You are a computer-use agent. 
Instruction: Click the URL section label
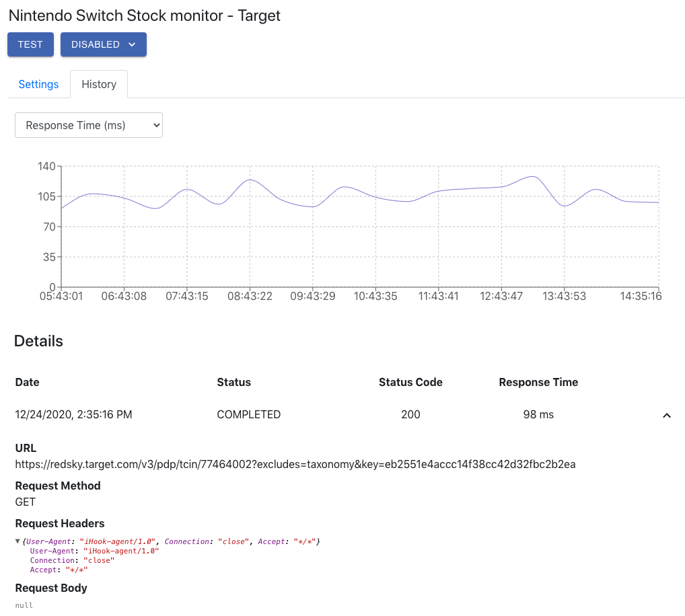pyautogui.click(x=26, y=448)
